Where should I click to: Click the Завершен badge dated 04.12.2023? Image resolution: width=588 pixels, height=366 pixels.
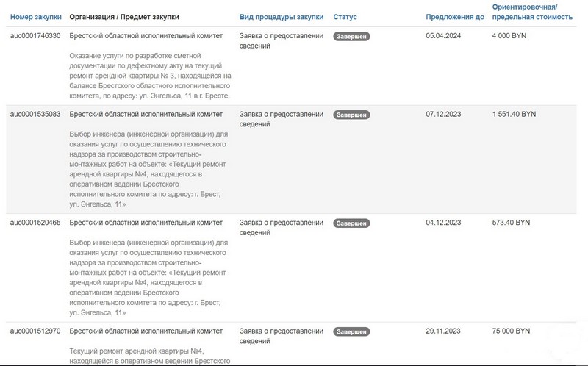pyautogui.click(x=351, y=223)
